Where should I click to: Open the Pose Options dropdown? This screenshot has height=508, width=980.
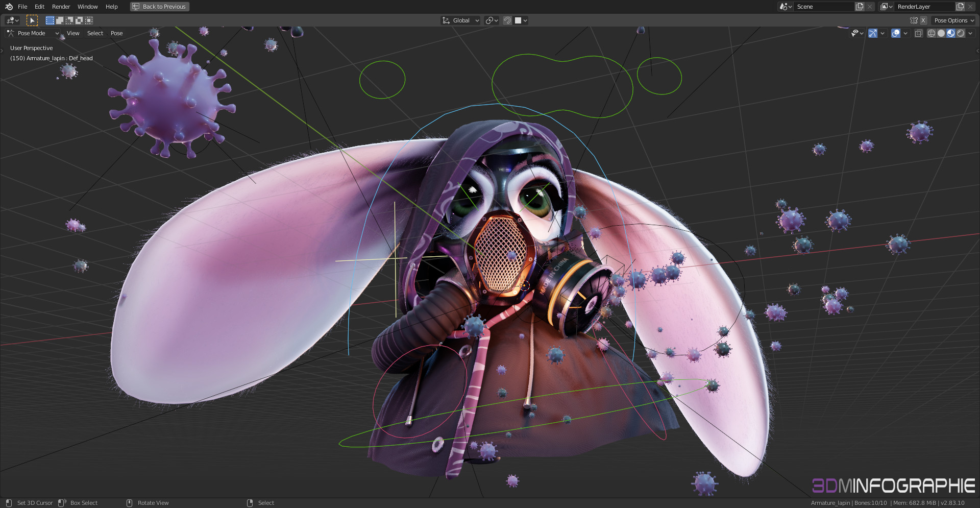click(953, 20)
